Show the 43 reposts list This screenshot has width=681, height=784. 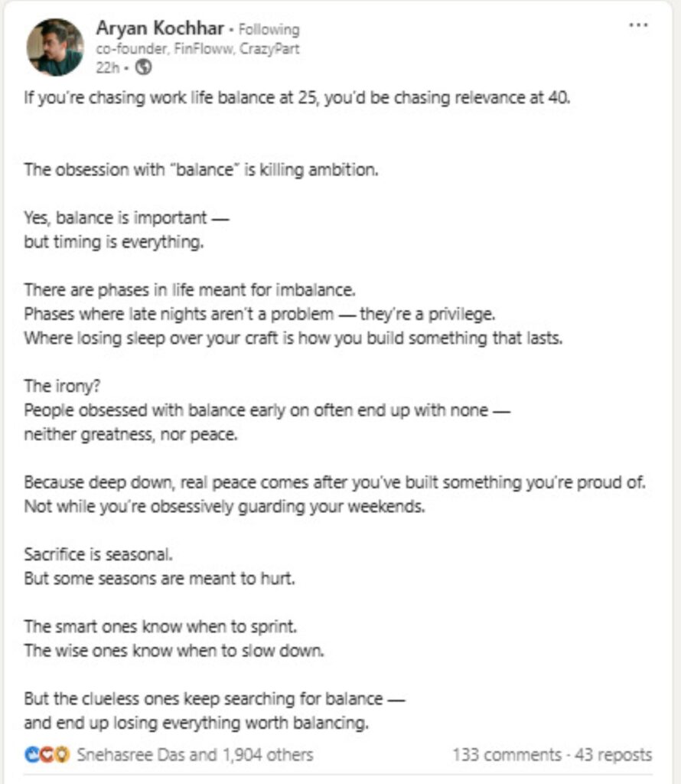[613, 755]
